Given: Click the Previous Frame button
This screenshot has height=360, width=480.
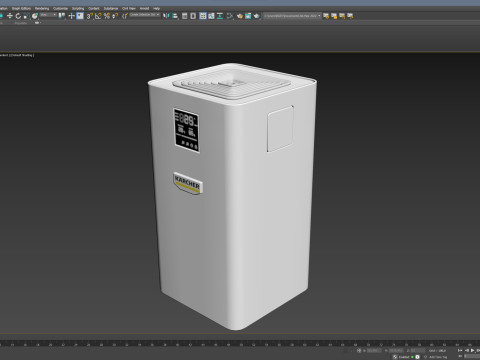Looking at the screenshot, I should (467, 351).
